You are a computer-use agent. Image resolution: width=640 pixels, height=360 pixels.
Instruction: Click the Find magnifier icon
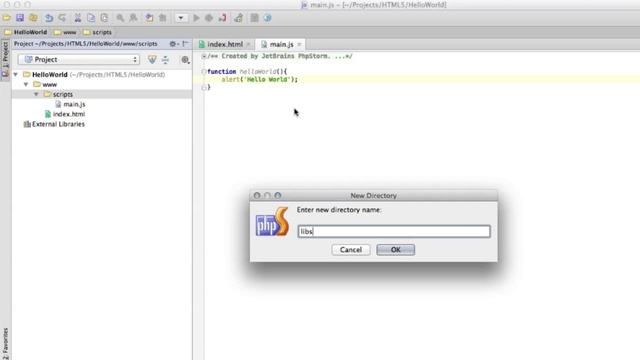pyautogui.click(x=120, y=18)
